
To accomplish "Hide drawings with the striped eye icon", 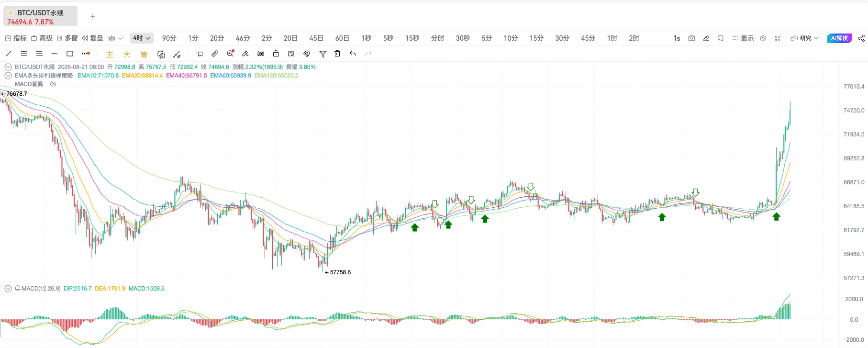I will pyautogui.click(x=307, y=54).
